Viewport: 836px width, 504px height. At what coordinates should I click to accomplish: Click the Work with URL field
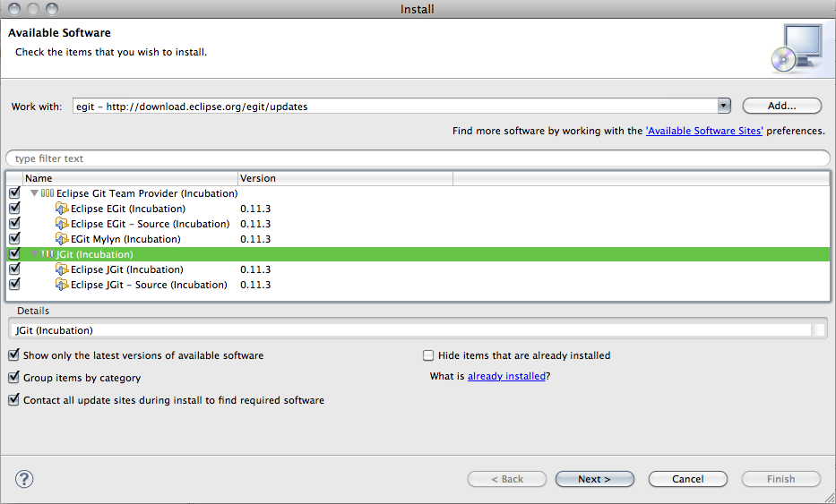[395, 106]
